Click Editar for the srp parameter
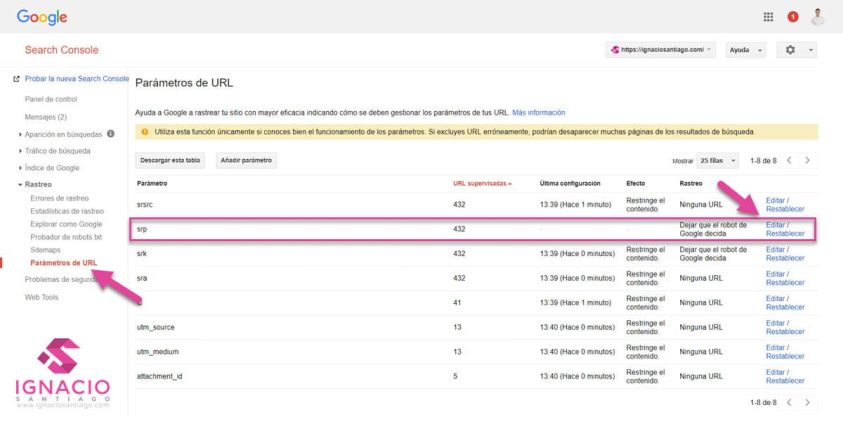 pyautogui.click(x=775, y=225)
